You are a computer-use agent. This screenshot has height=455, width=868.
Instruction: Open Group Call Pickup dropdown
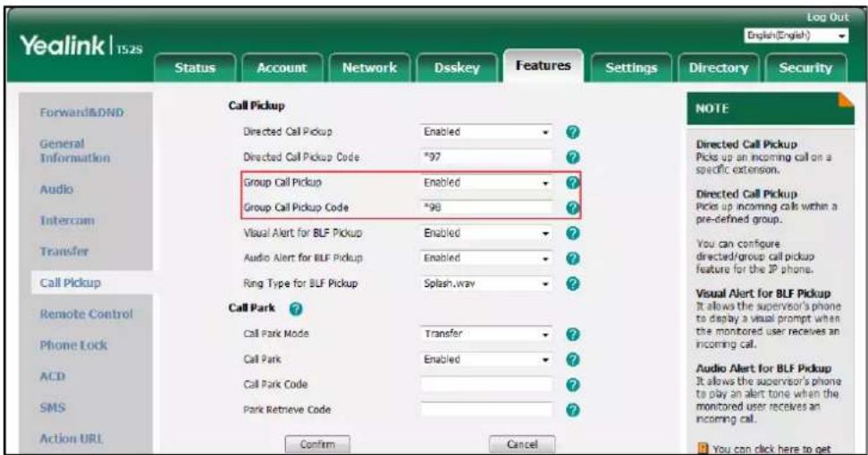tap(486, 182)
